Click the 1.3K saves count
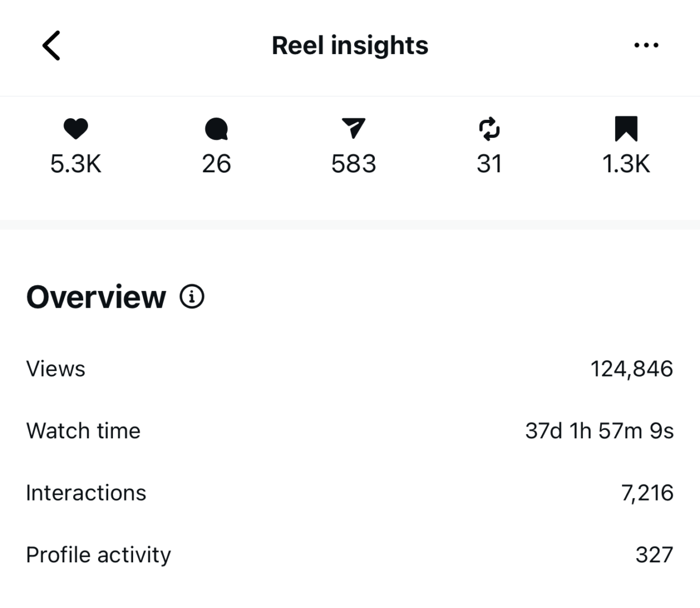 pyautogui.click(x=626, y=164)
